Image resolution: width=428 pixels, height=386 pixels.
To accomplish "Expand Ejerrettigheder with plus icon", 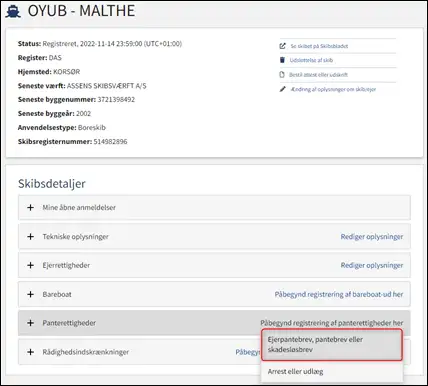I will point(30,265).
